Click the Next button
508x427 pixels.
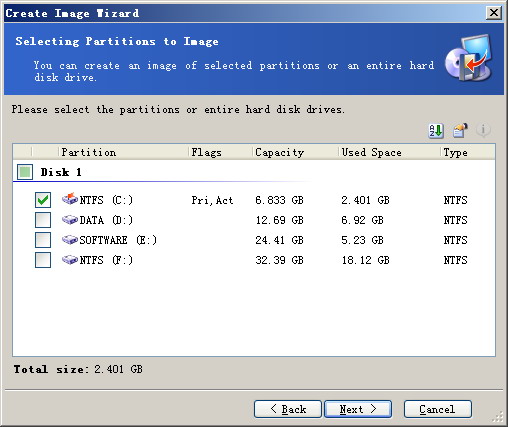(358, 409)
